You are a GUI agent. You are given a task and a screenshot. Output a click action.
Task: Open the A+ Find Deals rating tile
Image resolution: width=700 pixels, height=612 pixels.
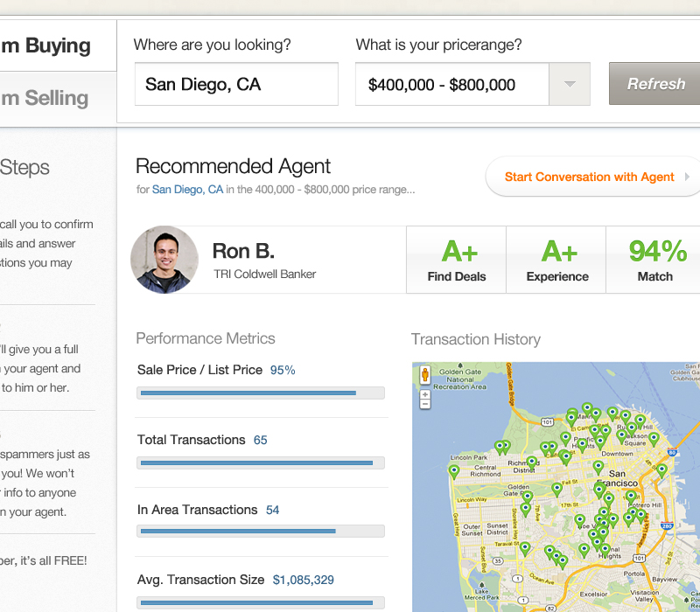pos(456,260)
